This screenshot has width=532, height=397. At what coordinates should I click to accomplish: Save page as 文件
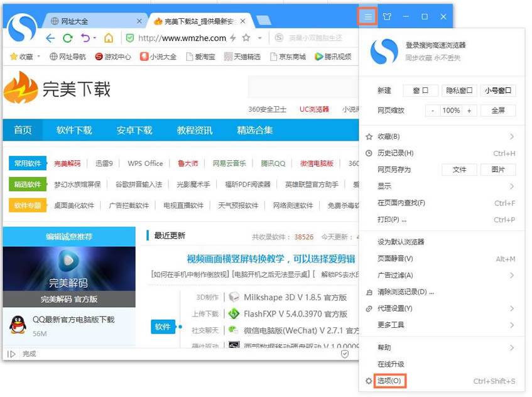[459, 170]
